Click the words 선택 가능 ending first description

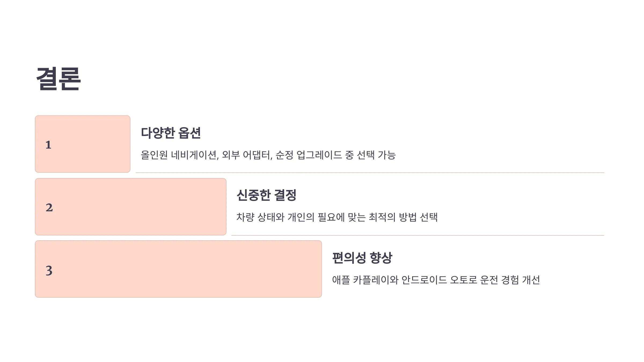pos(376,155)
